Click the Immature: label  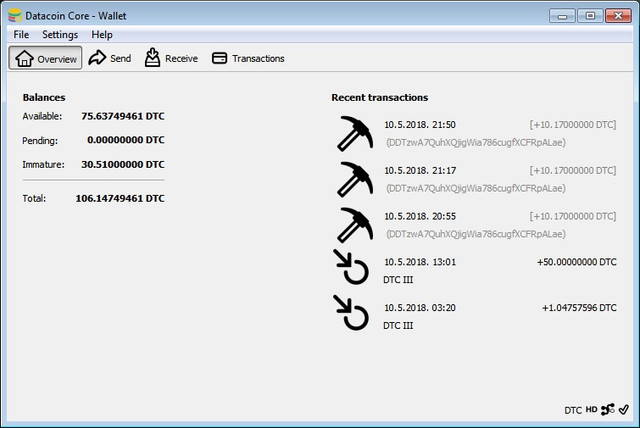click(x=43, y=164)
